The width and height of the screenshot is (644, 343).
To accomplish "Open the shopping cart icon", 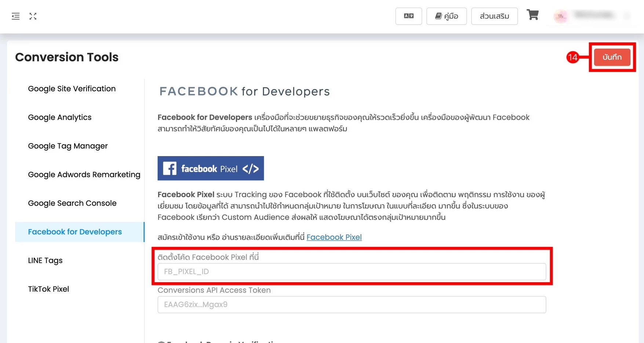I will click(x=532, y=15).
